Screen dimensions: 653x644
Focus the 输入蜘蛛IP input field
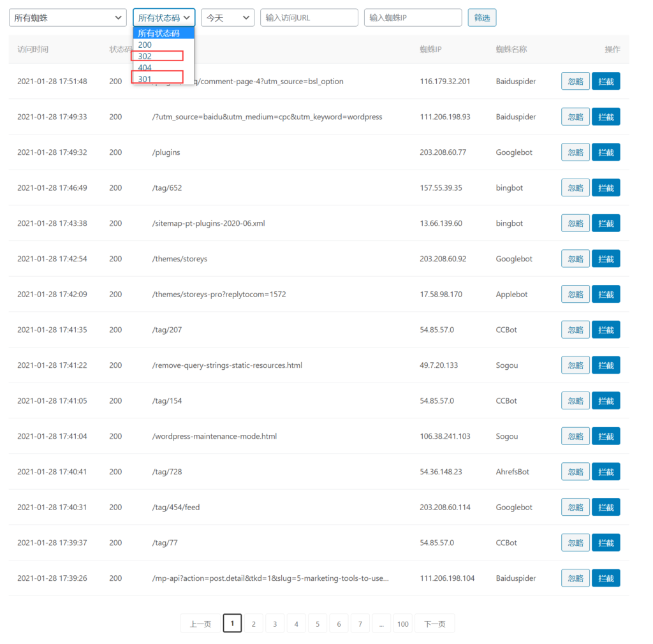click(x=413, y=18)
